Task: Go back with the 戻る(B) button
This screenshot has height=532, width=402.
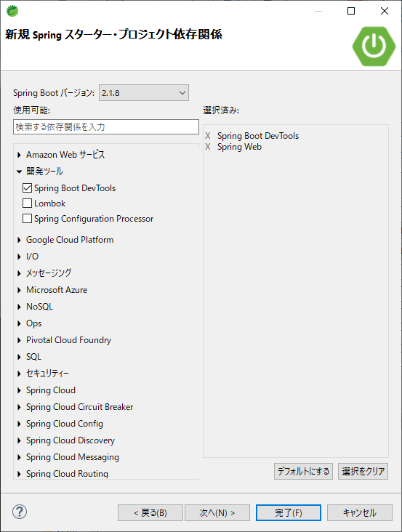Action: [150, 512]
